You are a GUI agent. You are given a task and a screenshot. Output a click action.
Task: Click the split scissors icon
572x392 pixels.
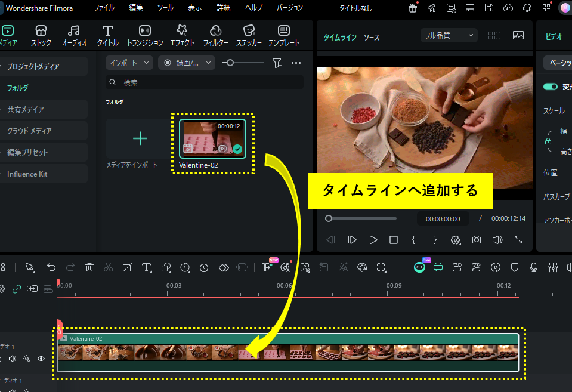108,267
